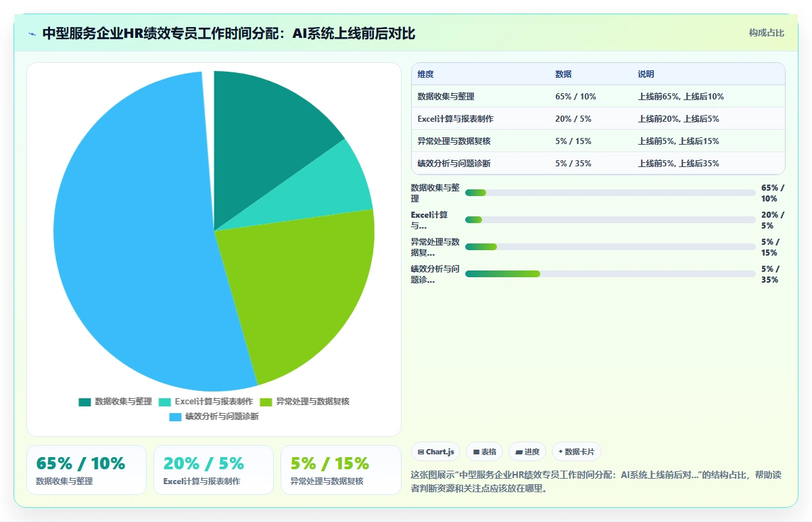
Task: Click the Chart.js tag chip
Action: pos(435,452)
